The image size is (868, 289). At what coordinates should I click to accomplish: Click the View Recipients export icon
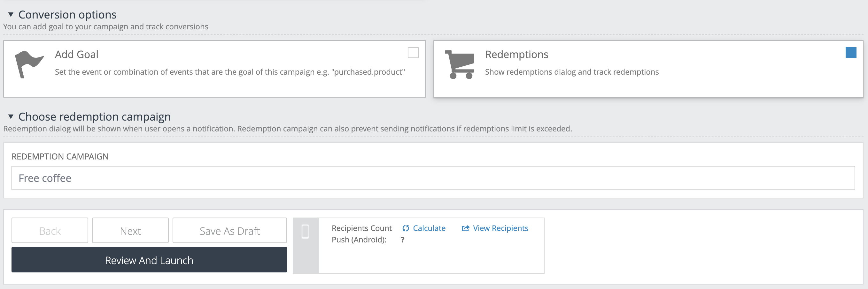tap(465, 228)
